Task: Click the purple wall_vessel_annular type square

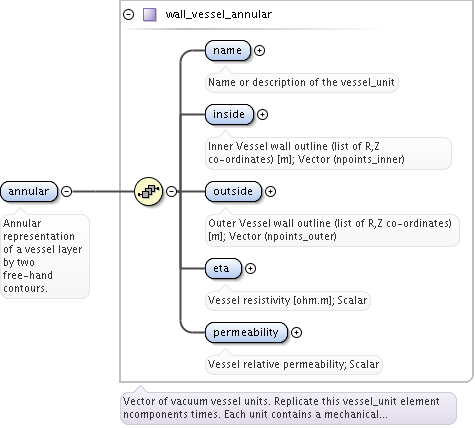Action: click(x=150, y=15)
